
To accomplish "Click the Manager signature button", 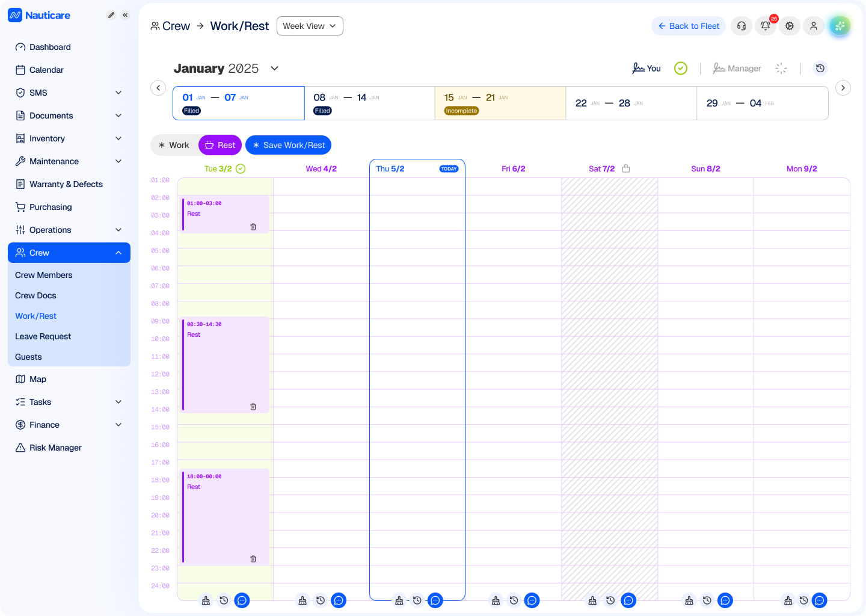I will pyautogui.click(x=737, y=69).
